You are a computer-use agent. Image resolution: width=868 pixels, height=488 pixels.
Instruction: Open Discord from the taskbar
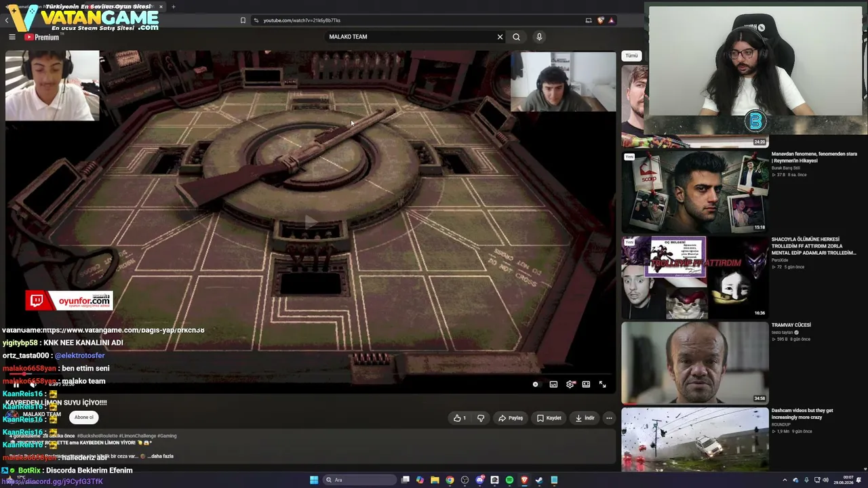coord(479,481)
